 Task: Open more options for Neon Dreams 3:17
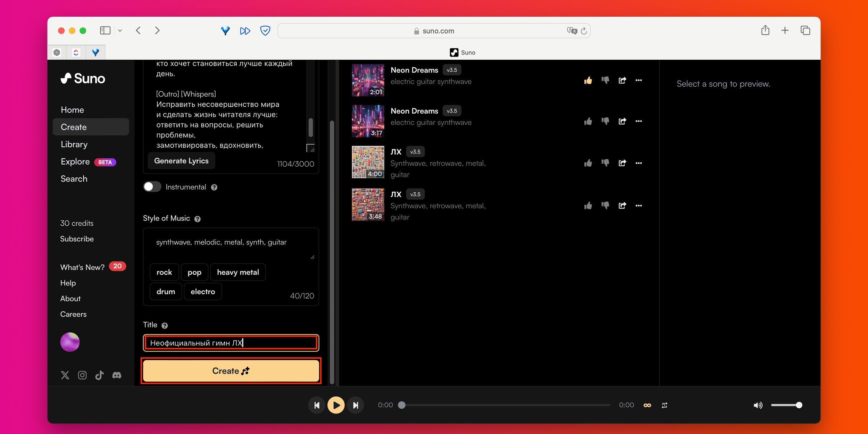(639, 121)
